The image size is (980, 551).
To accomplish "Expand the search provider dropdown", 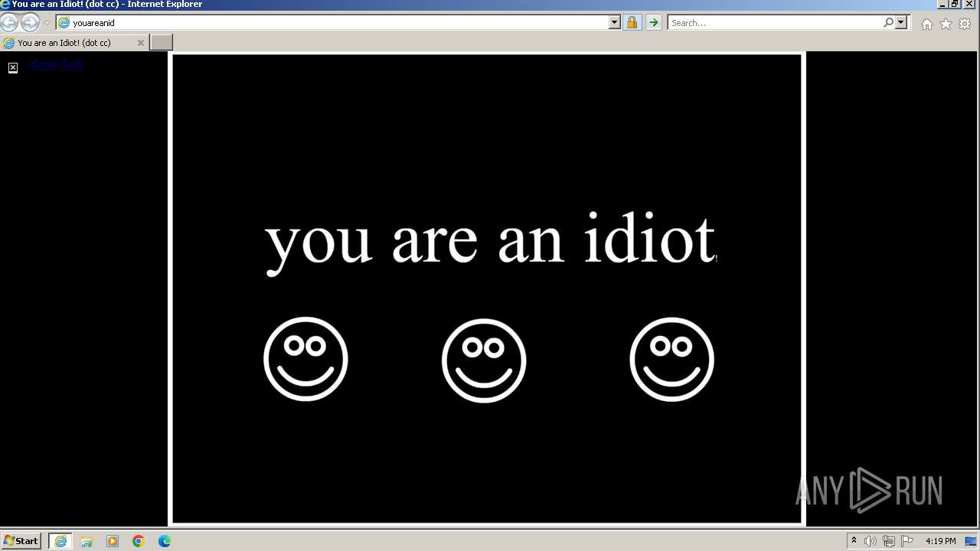I will coord(901,23).
